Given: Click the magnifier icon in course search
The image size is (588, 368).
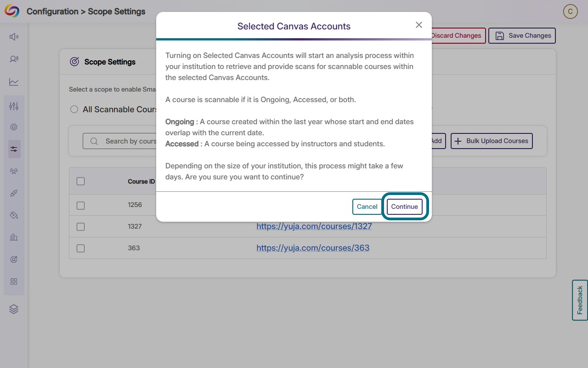Looking at the screenshot, I should (x=94, y=141).
